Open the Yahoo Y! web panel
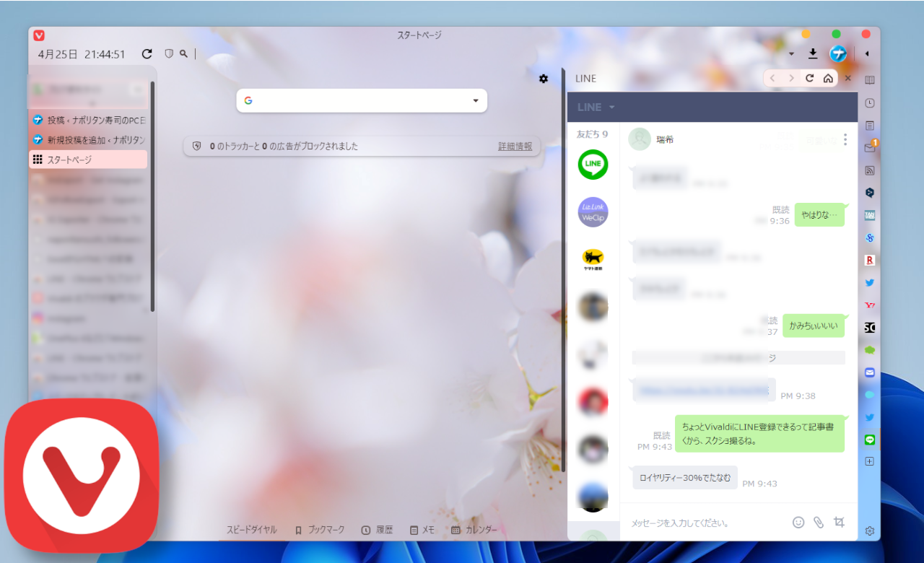The height and width of the screenshot is (563, 924). 870,305
